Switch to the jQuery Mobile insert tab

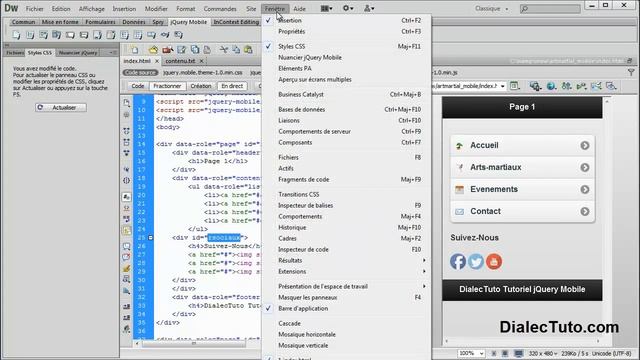point(189,22)
